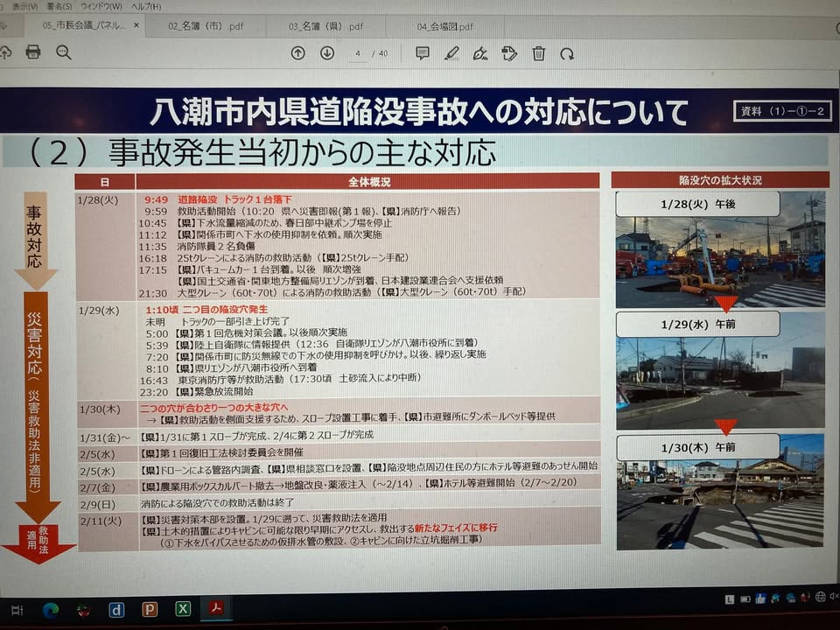Click the 事故対応 arrow label
This screenshot has width=840, height=630.
point(35,240)
